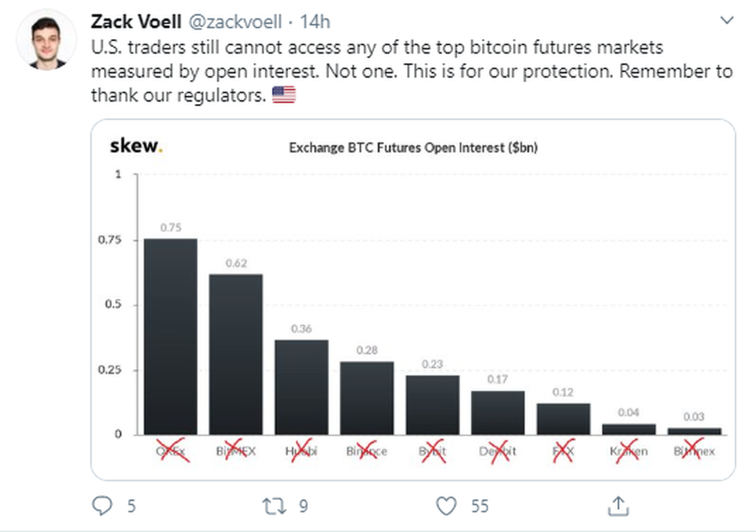Click the BitMEX bar labeled 0.62
Screen dimensions: 756x532
[x=236, y=354]
